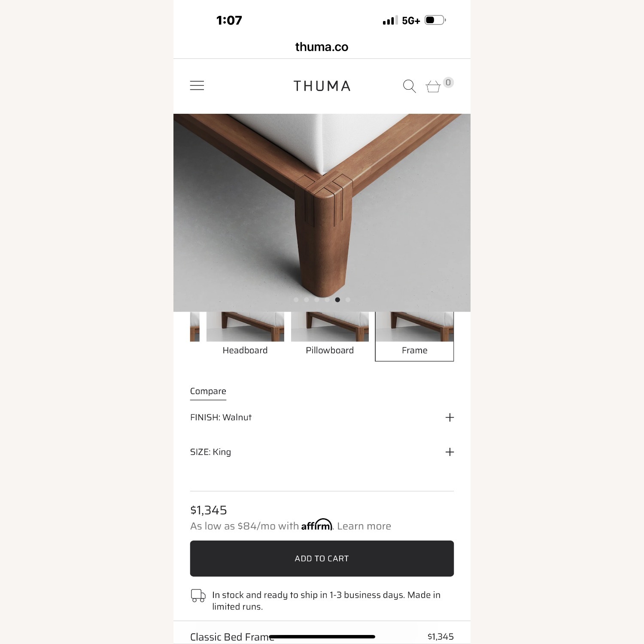
Task: Open the Compare link
Action: click(208, 392)
